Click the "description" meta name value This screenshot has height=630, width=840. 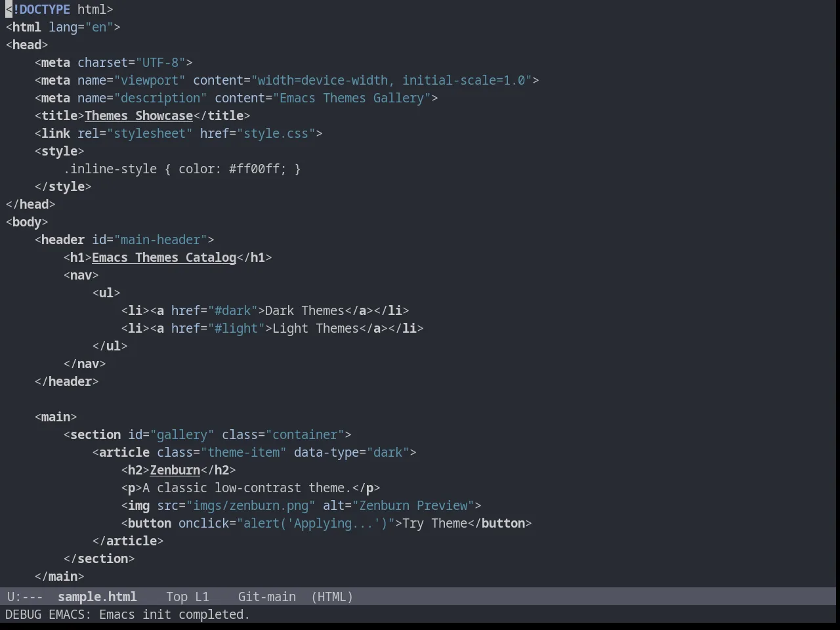pyautogui.click(x=160, y=98)
